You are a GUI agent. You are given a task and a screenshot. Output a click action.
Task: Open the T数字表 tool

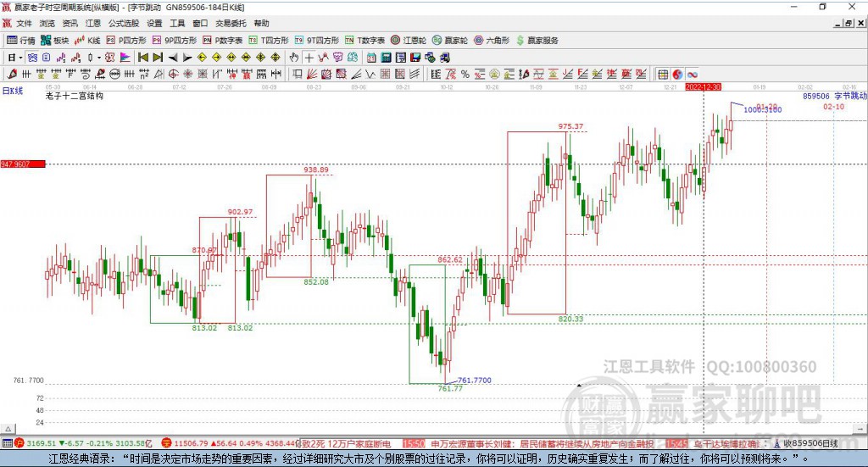[364, 41]
